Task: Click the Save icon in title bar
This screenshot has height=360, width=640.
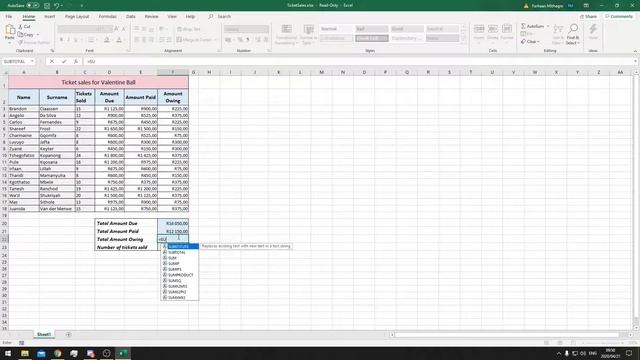Action: point(47,6)
